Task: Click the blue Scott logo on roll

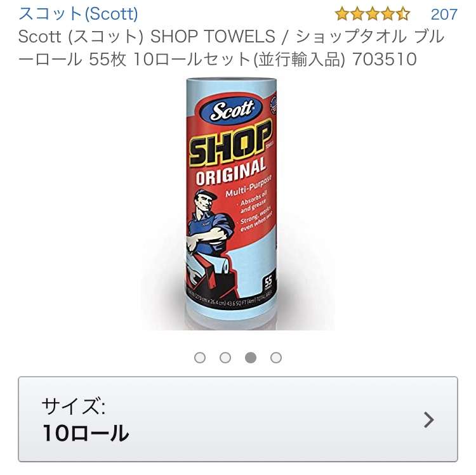Action: [232, 111]
